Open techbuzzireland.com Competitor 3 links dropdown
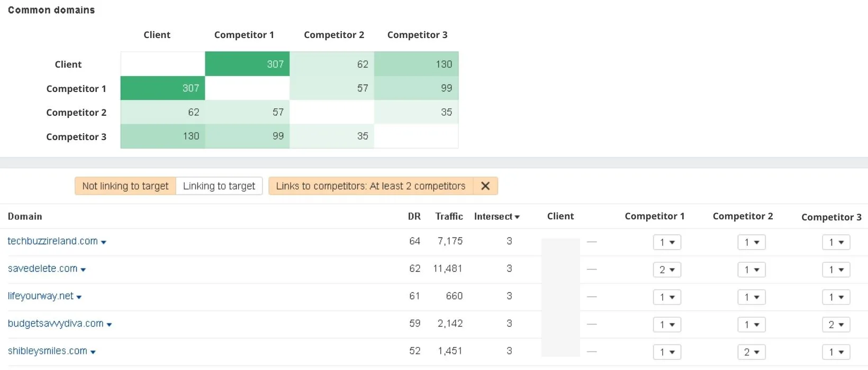The height and width of the screenshot is (370, 868). [x=836, y=243]
